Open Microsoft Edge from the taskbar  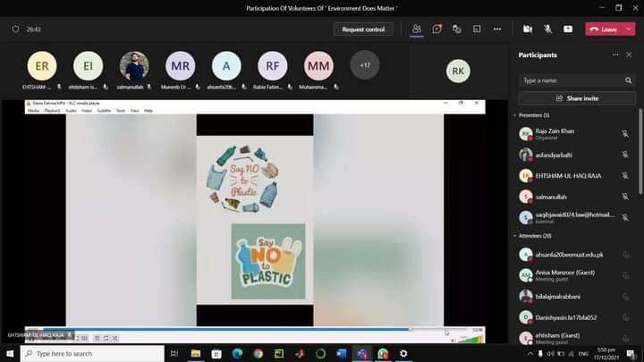(237, 354)
